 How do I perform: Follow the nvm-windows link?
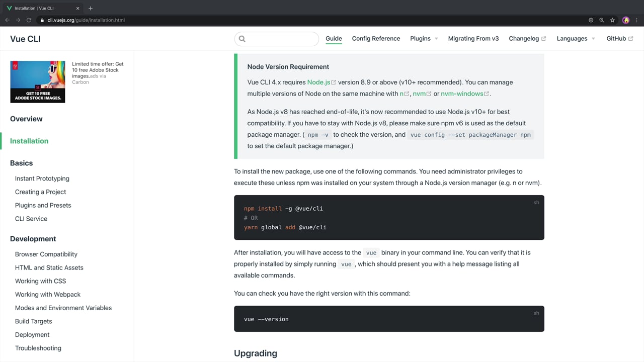click(x=462, y=94)
